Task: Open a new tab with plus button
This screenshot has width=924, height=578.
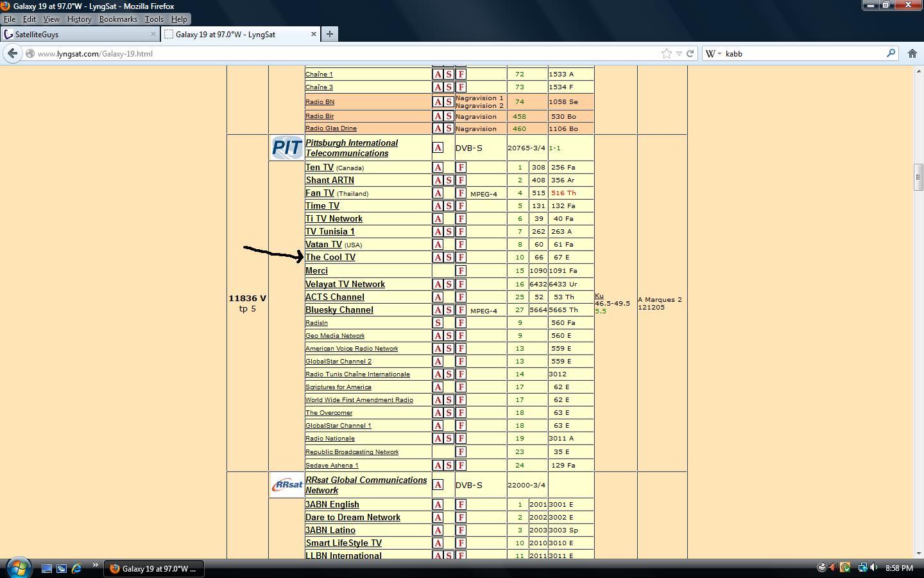Action: point(330,34)
